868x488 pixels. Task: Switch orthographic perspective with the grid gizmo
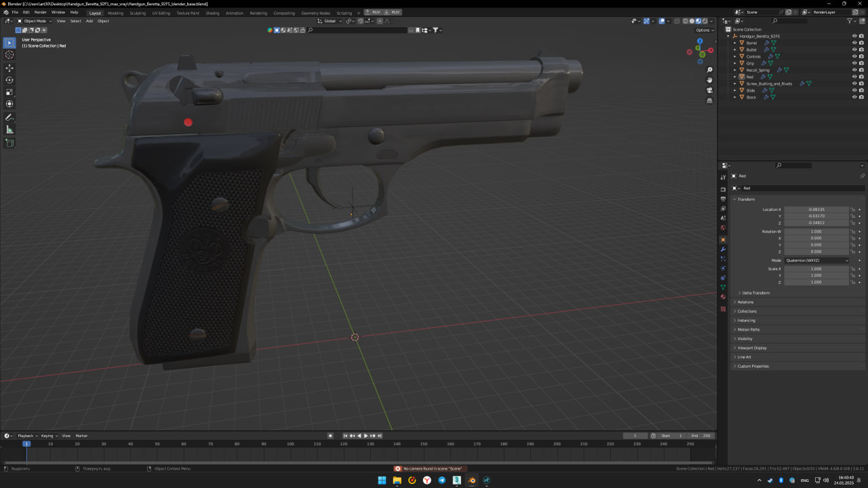(x=709, y=100)
